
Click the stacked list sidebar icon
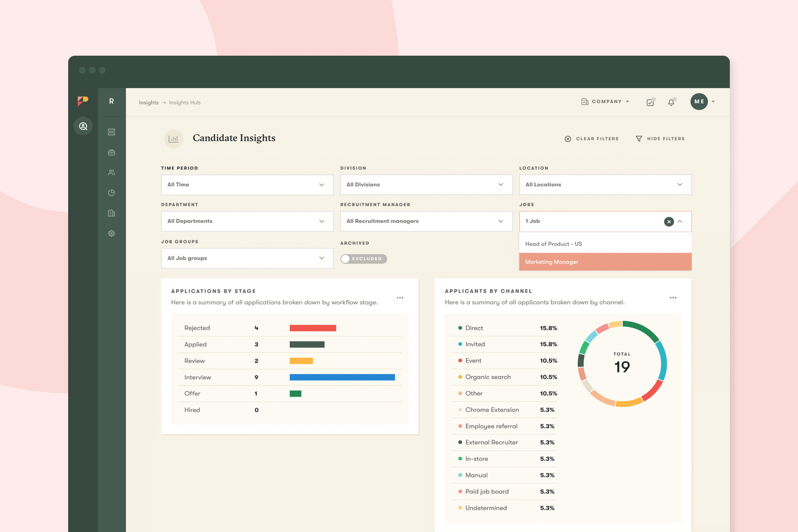(x=111, y=132)
